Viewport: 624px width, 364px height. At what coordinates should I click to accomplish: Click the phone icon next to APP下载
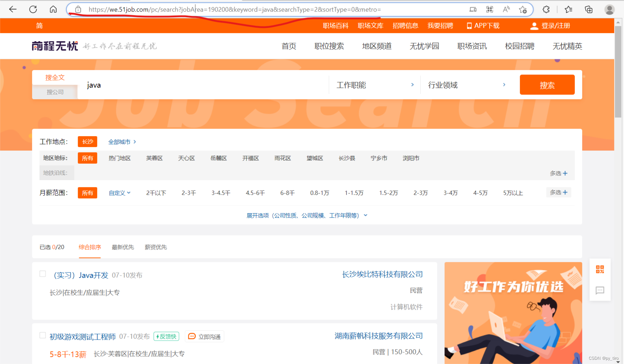(x=469, y=25)
